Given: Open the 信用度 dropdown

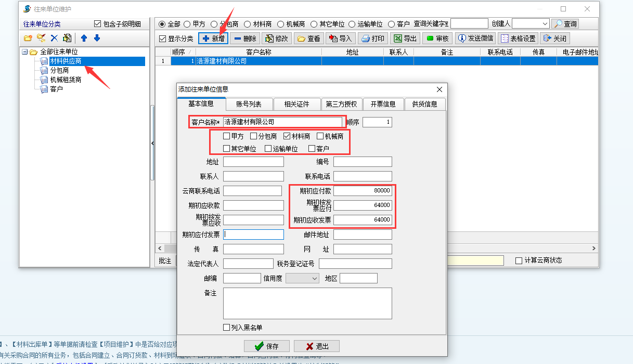Looking at the screenshot, I should click(x=302, y=278).
